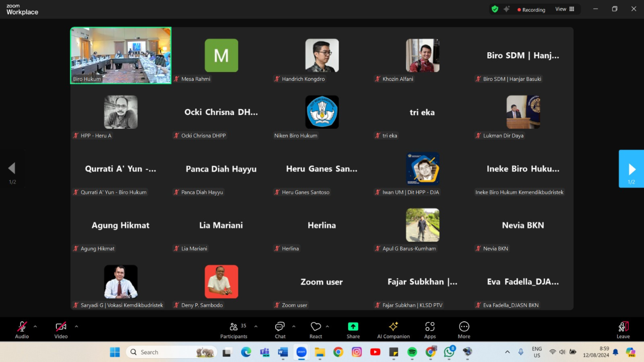Click 'Agung Hikmat' name label
644x362 pixels.
(x=97, y=248)
